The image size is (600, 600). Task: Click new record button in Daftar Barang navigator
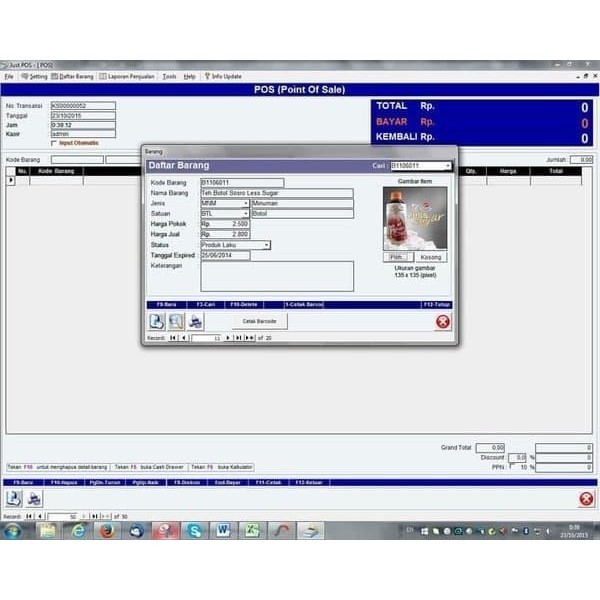point(249,338)
